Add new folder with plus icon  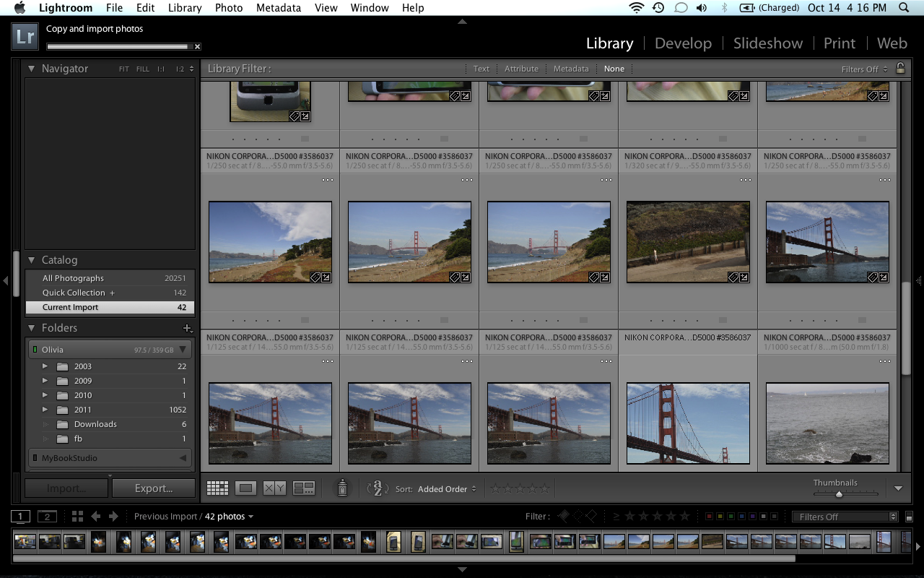click(188, 328)
